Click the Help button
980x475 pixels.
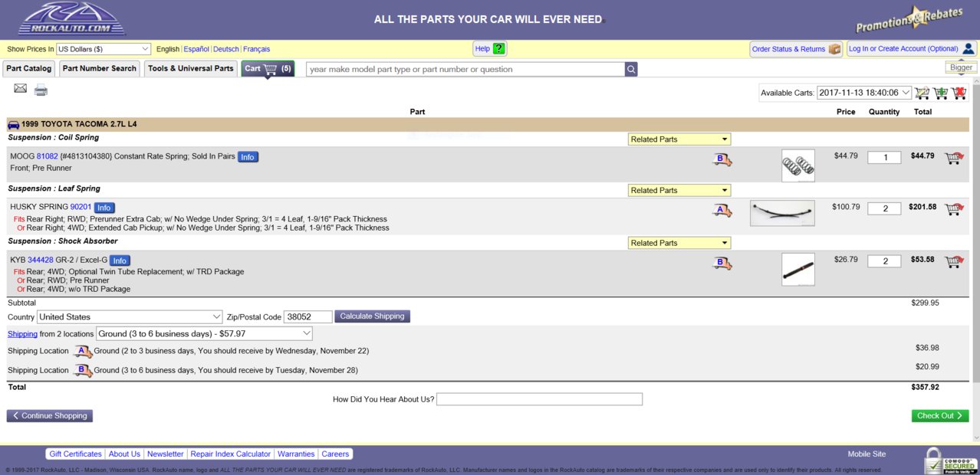490,48
